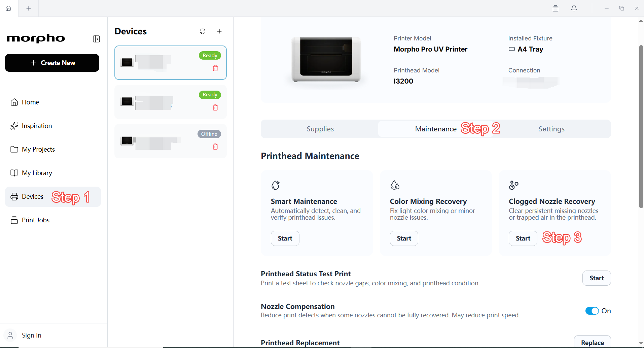Click Sign In link

pos(32,335)
